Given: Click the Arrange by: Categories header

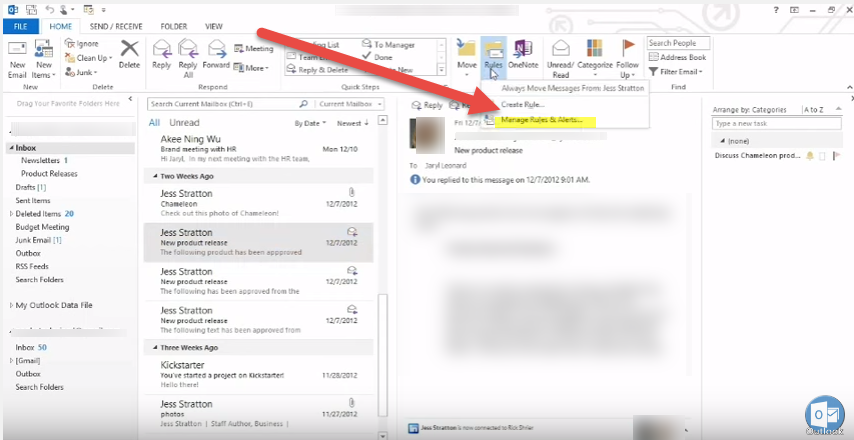Looking at the screenshot, I should (749, 109).
